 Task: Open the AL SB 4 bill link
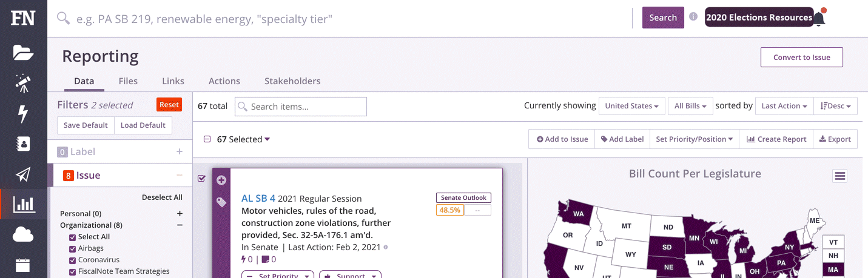(258, 198)
